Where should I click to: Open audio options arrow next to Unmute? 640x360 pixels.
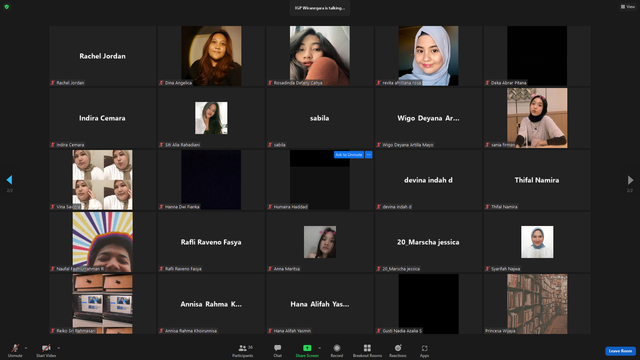(x=26, y=348)
